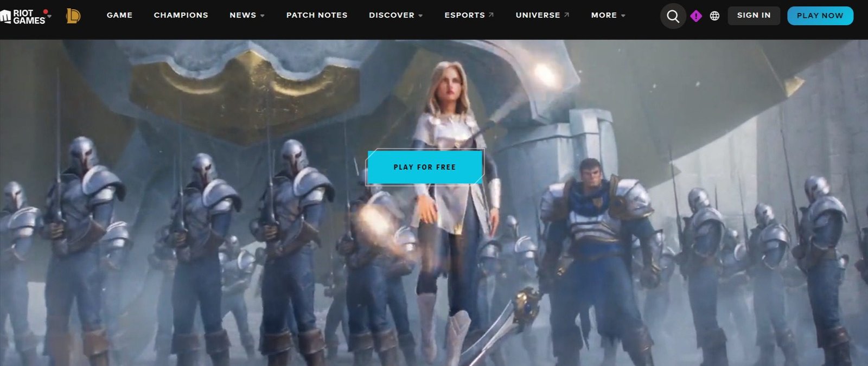Image resolution: width=868 pixels, height=366 pixels.
Task: Open the Esports external link
Action: pyautogui.click(x=464, y=15)
